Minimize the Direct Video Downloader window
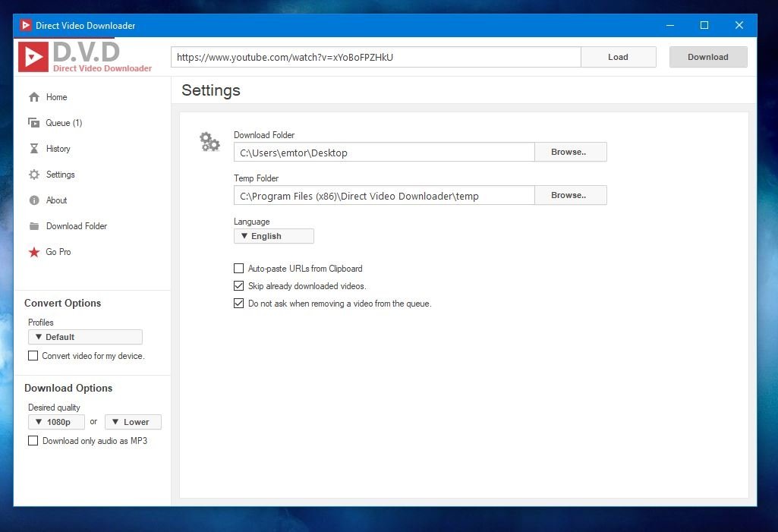The image size is (778, 532). (669, 25)
